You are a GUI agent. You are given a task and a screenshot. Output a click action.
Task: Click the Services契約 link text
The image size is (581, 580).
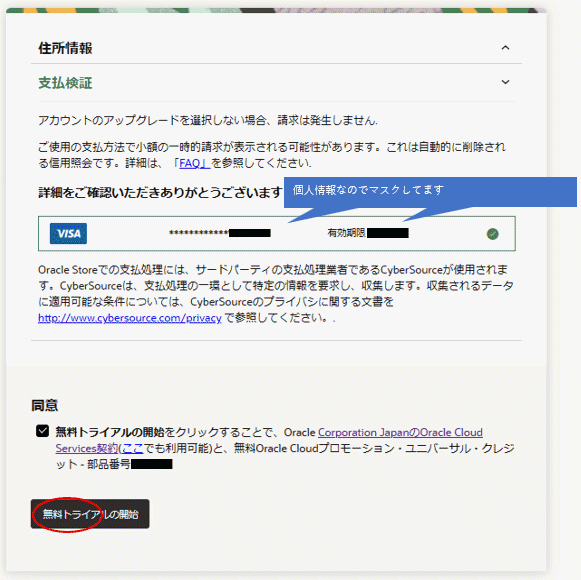pos(87,448)
